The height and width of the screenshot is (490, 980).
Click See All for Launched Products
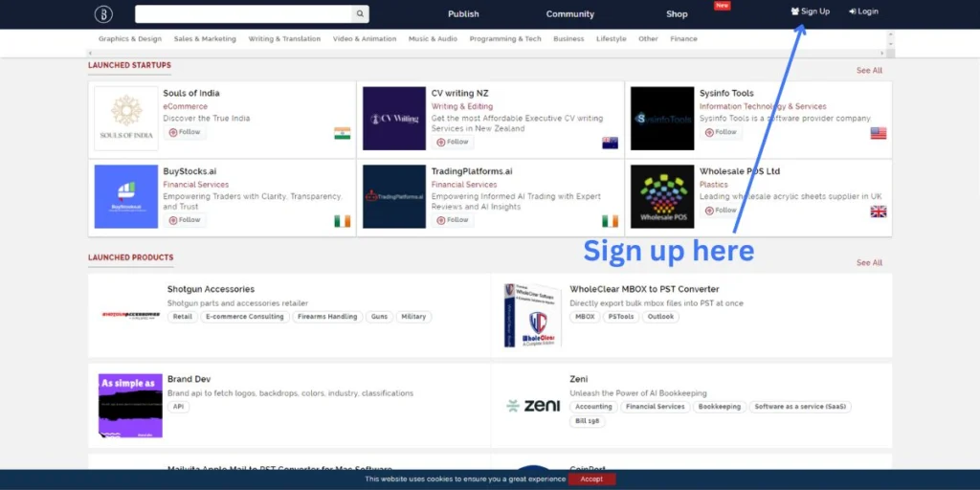[x=869, y=262]
